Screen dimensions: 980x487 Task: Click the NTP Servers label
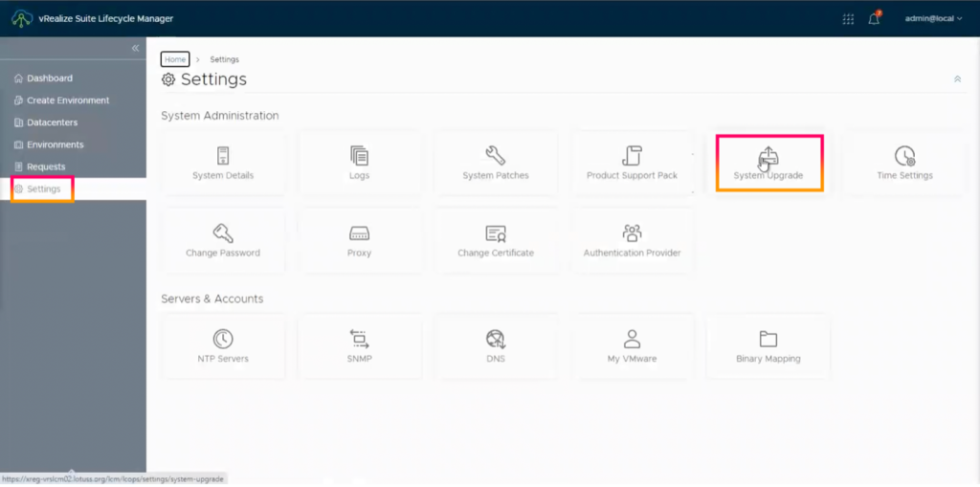(x=223, y=359)
